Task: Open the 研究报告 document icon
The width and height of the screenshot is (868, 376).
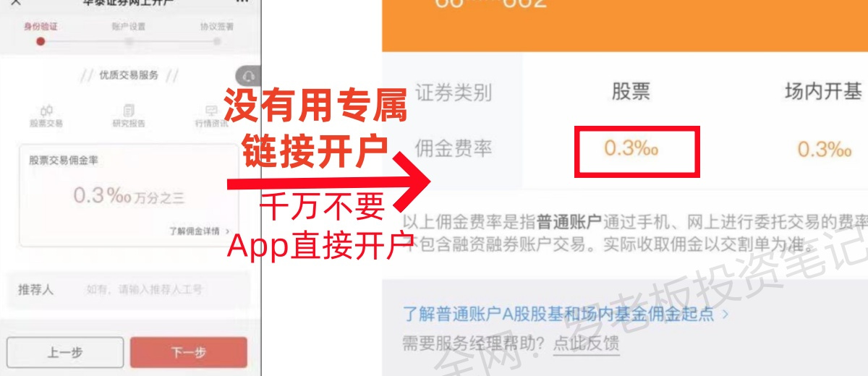Action: [x=129, y=110]
